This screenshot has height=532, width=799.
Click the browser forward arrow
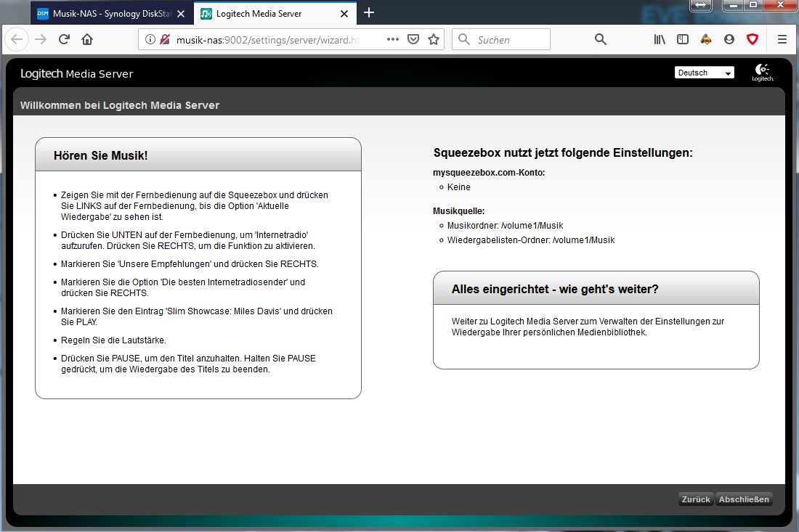click(x=41, y=39)
